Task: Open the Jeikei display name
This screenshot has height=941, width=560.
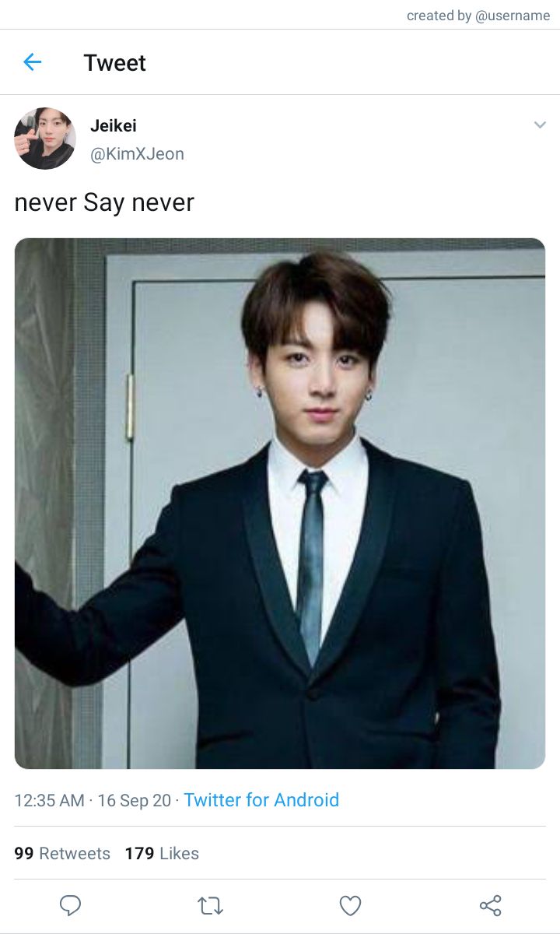Action: (114, 125)
